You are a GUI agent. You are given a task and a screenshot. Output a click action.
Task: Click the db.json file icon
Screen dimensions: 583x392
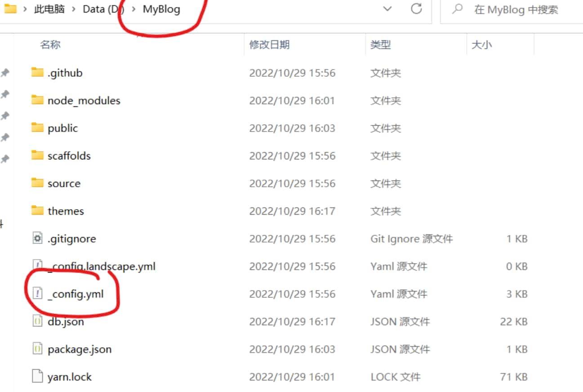pyautogui.click(x=37, y=322)
